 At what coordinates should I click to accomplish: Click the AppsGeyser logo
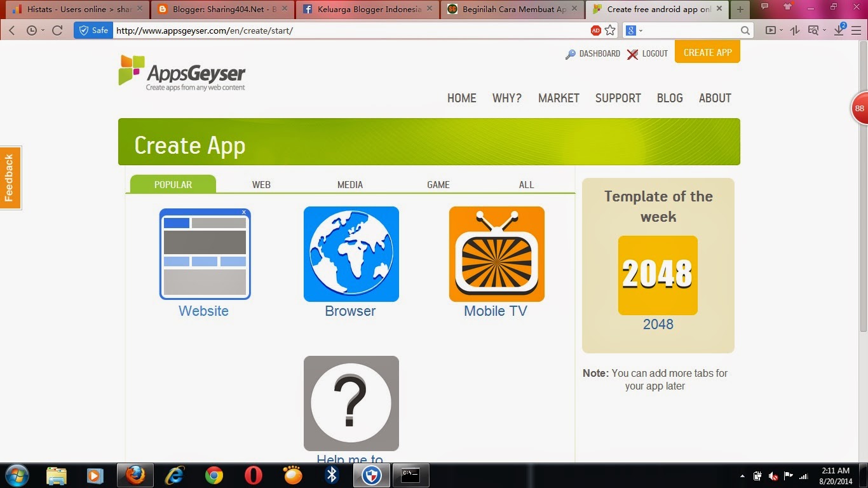point(182,73)
